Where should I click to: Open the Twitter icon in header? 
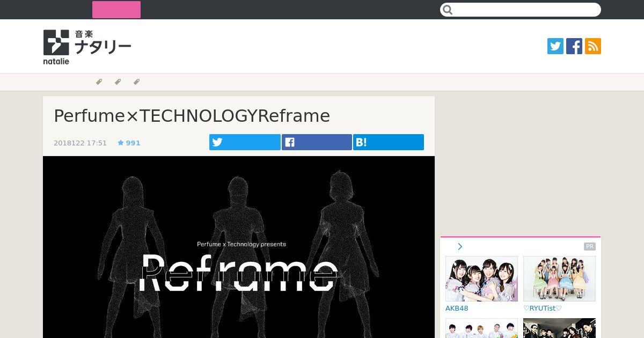click(555, 46)
